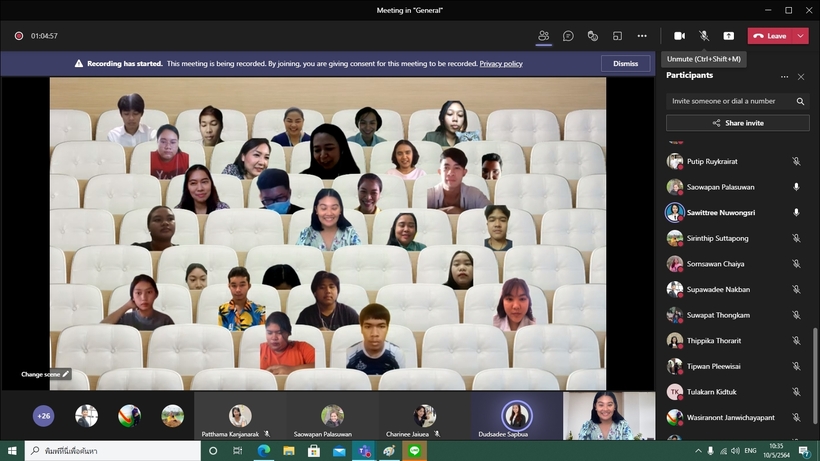
Task: Expand the Leave button dropdown arrow
Action: (799, 36)
